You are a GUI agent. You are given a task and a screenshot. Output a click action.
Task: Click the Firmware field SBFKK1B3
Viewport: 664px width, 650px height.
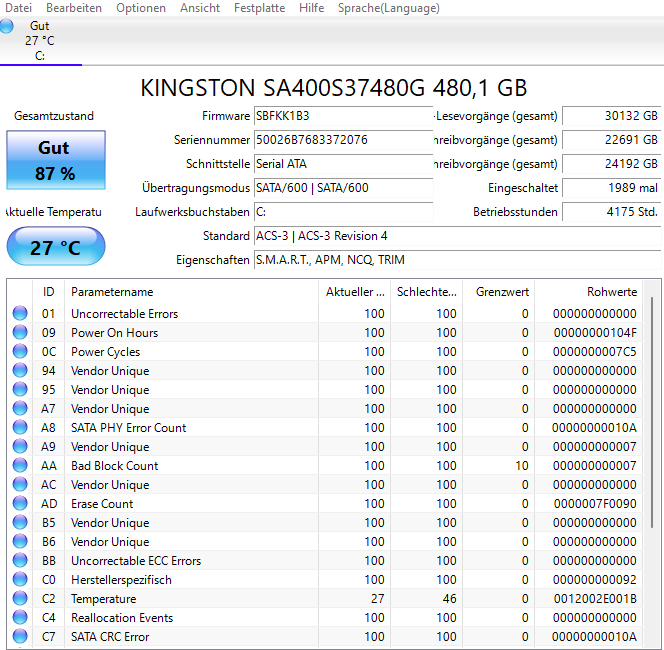coord(343,116)
